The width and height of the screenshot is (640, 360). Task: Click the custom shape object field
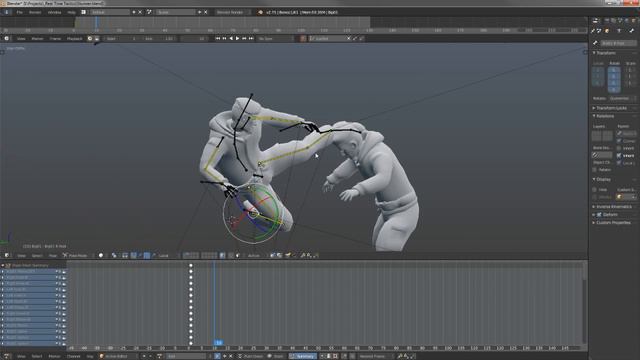tap(626, 197)
